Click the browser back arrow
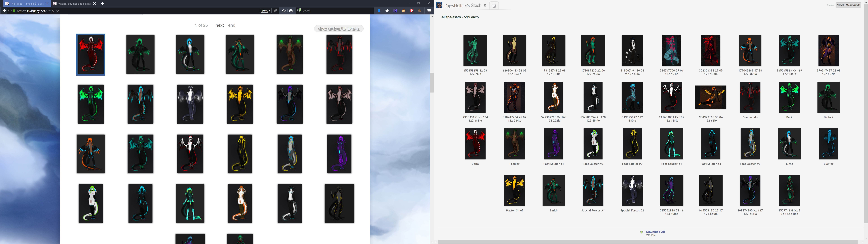Viewport: 868px width, 244px height. tap(4, 11)
